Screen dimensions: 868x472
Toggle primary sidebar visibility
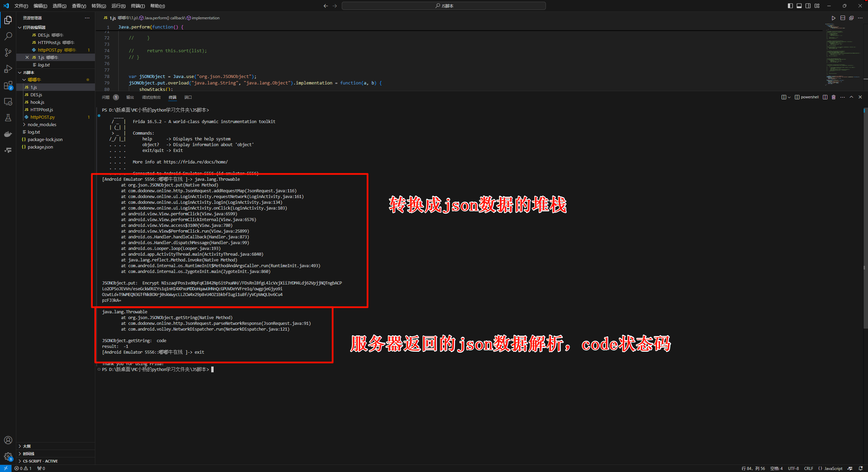click(x=790, y=6)
